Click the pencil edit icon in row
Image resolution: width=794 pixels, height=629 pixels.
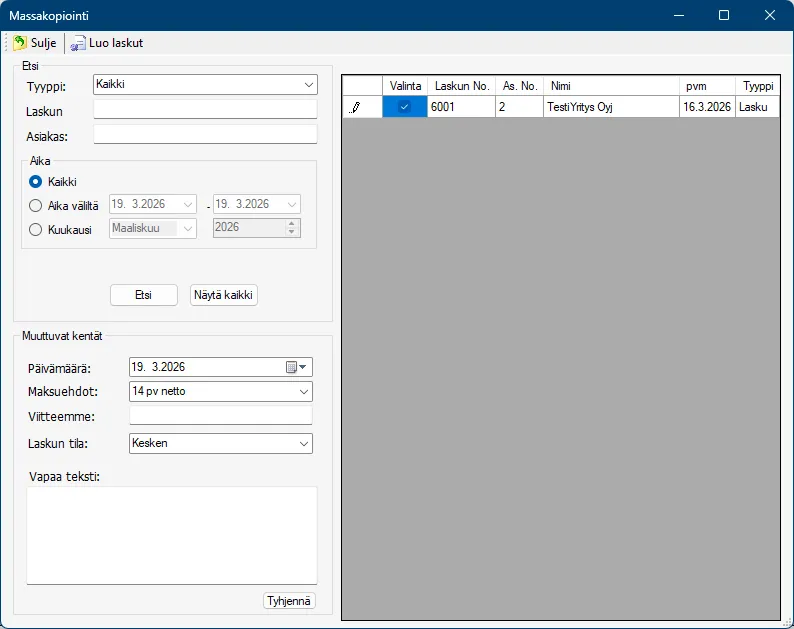pos(355,107)
